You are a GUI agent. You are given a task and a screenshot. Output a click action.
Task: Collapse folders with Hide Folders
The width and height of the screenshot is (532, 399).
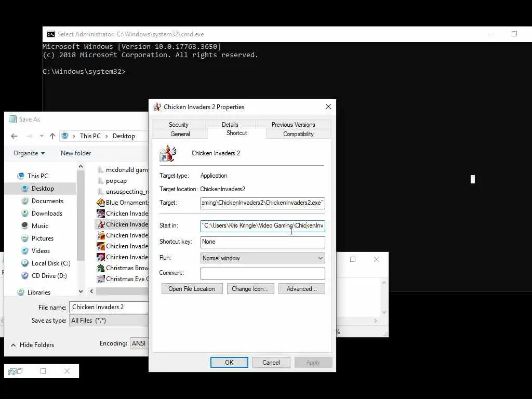[33, 345]
